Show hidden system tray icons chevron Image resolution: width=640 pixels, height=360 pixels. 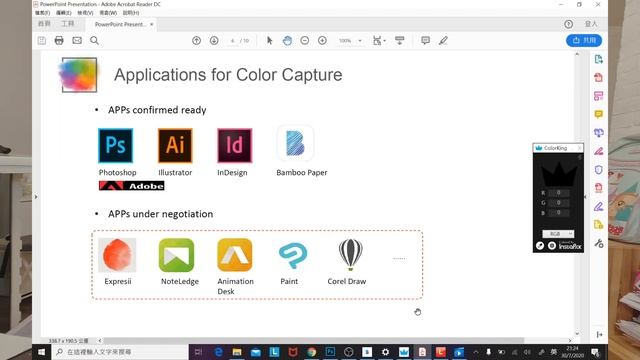click(476, 352)
